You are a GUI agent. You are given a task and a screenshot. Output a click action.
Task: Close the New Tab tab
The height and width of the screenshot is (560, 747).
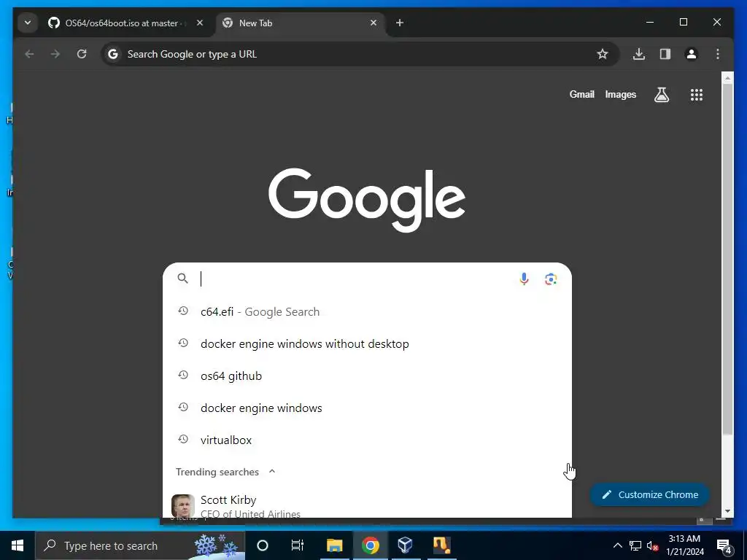(373, 23)
